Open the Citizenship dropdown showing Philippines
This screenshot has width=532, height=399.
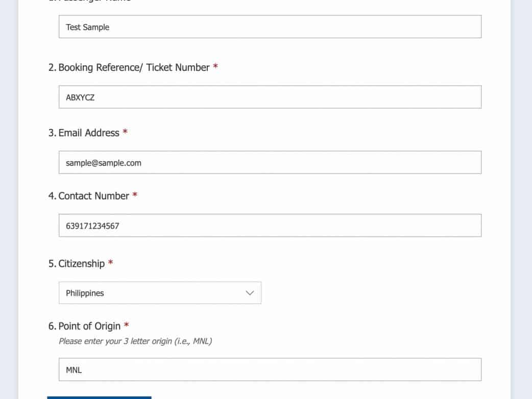tap(159, 293)
